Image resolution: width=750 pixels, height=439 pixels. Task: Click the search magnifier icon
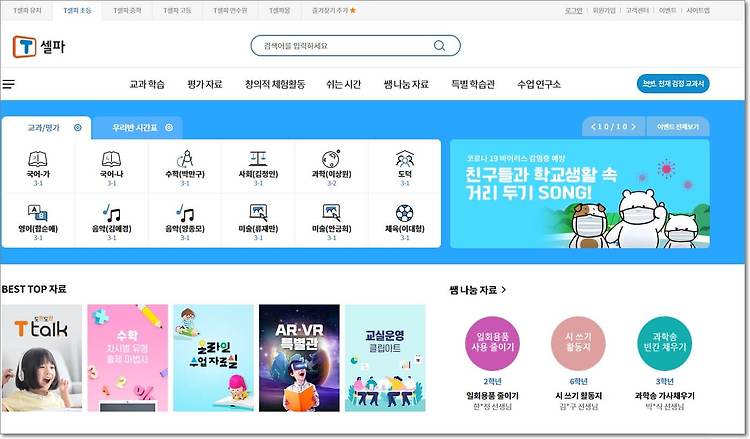[439, 45]
